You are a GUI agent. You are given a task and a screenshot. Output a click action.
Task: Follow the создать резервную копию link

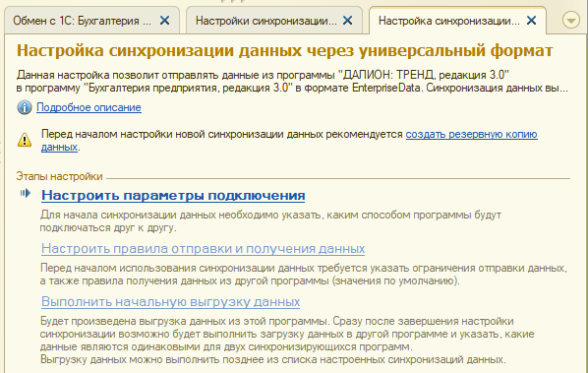[471, 134]
